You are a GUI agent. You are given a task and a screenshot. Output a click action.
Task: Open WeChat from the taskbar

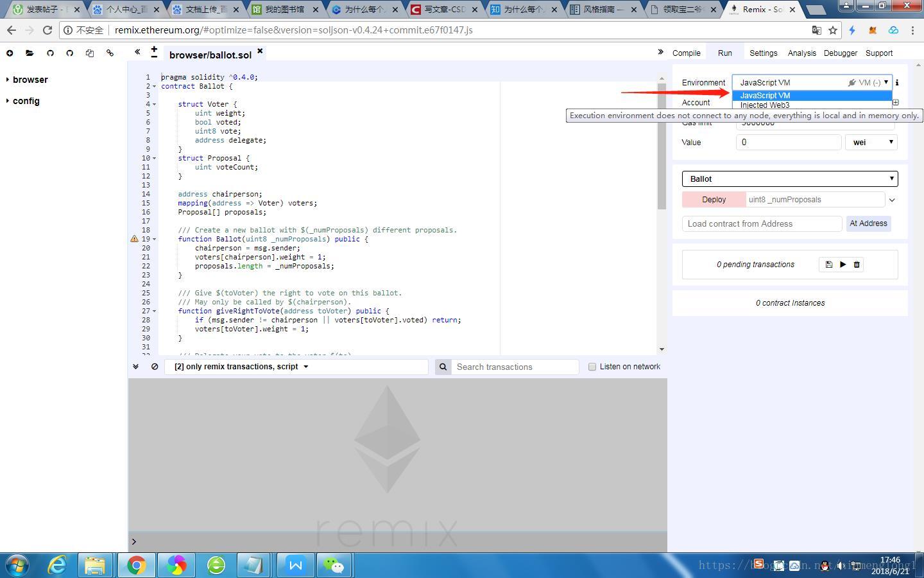pyautogui.click(x=334, y=565)
